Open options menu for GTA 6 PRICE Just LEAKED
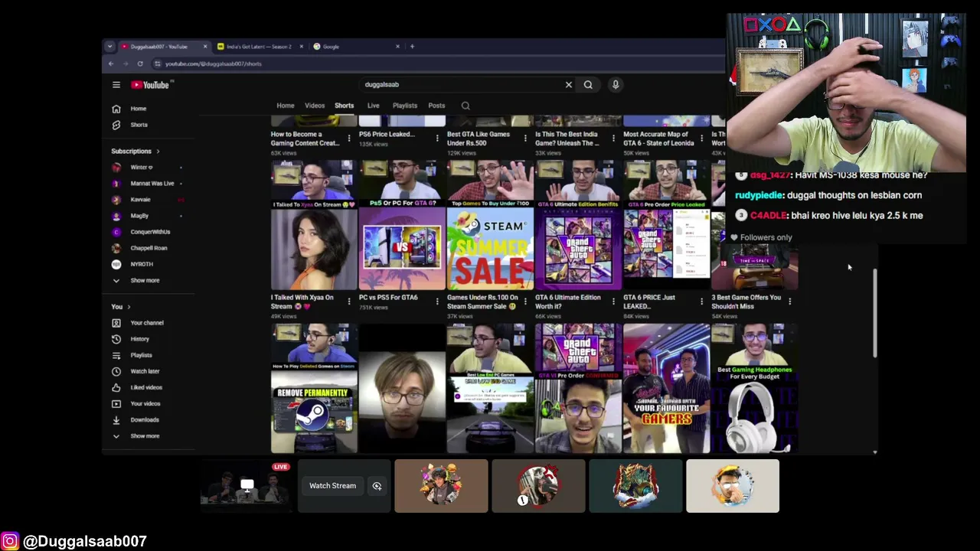The width and height of the screenshot is (980, 551). (x=701, y=302)
